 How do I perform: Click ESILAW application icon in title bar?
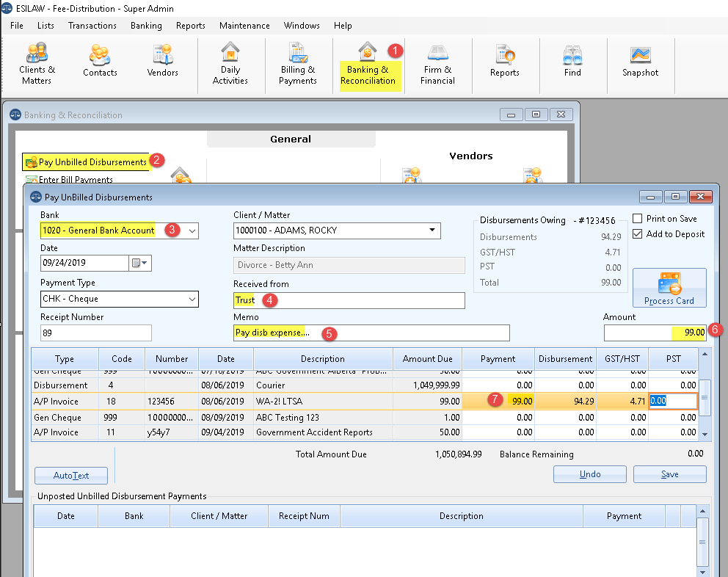click(x=7, y=8)
